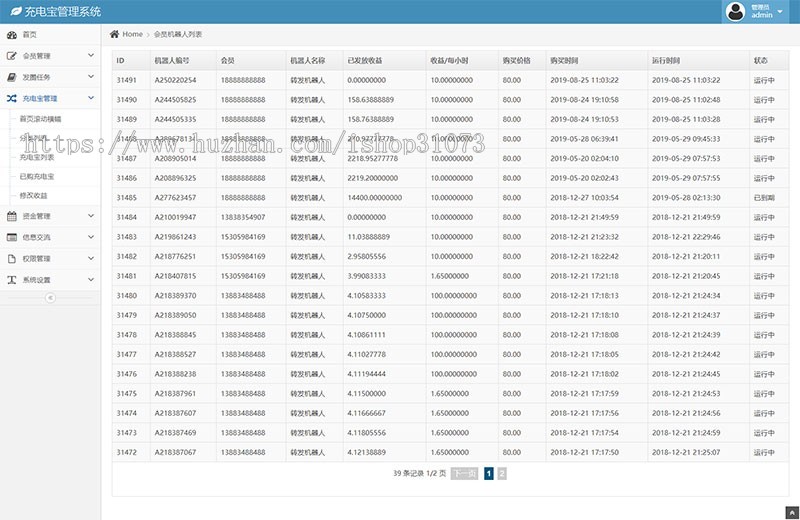
Task: Click earnings value 2.95805556
Action: 366,256
